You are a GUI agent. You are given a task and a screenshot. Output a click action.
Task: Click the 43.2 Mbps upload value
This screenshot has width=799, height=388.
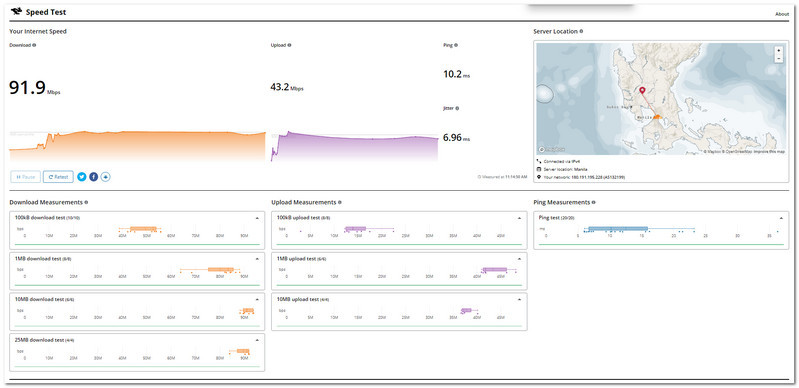click(287, 87)
